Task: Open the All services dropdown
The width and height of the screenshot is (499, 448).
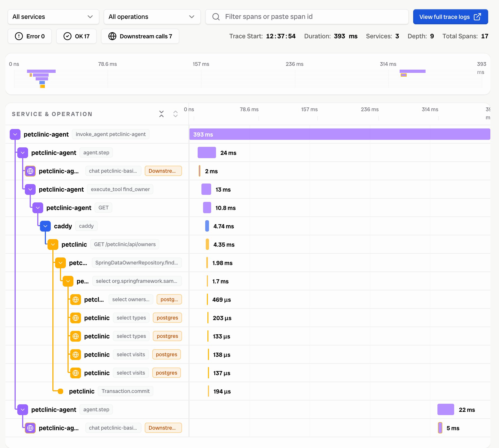Action: tap(53, 17)
